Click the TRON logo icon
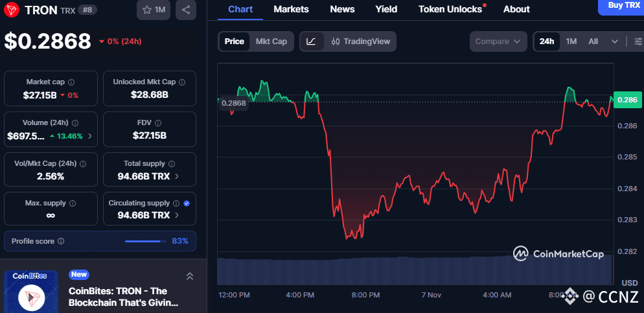Viewport: 644px width, 313px height. [x=12, y=10]
